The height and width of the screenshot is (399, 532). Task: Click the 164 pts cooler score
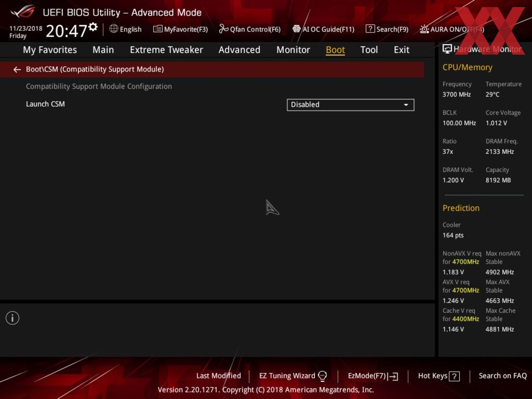453,235
